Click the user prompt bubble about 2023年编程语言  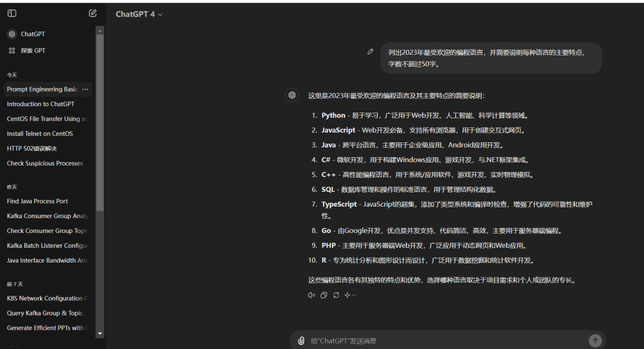click(491, 58)
